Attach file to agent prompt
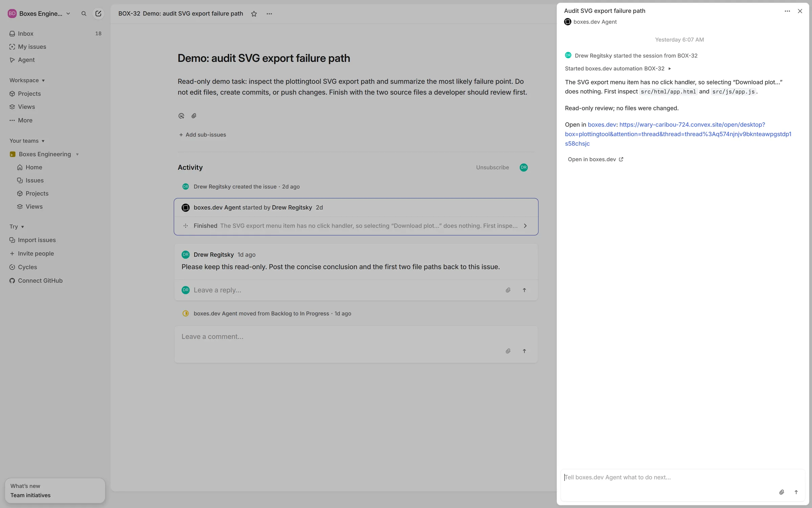 (782, 492)
